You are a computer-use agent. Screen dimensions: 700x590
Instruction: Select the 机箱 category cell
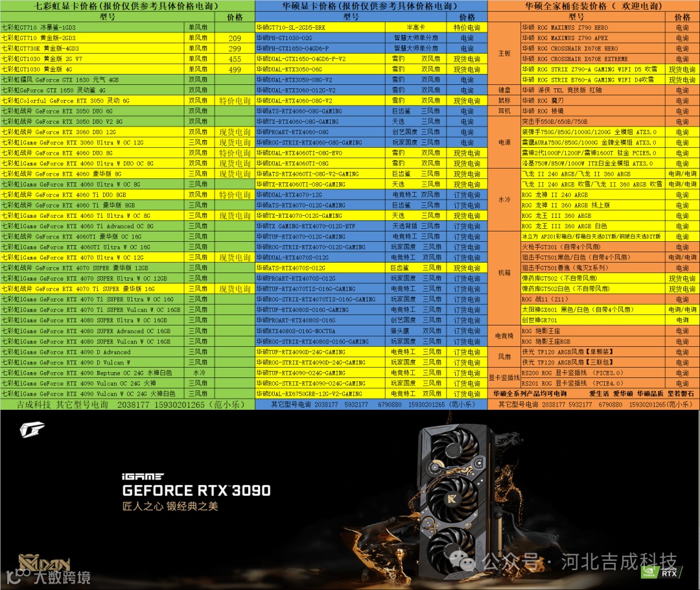click(x=504, y=273)
